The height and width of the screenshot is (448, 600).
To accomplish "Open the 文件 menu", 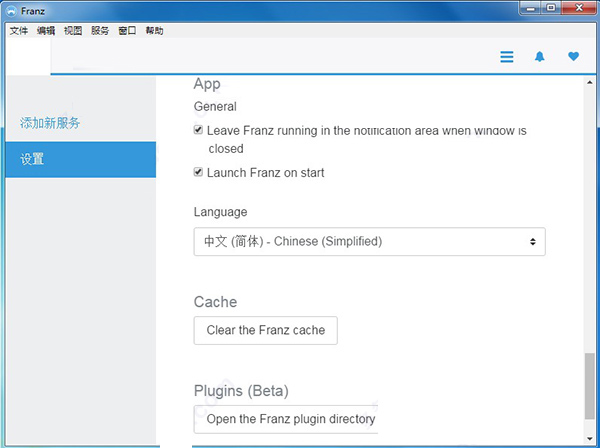I will pos(19,31).
